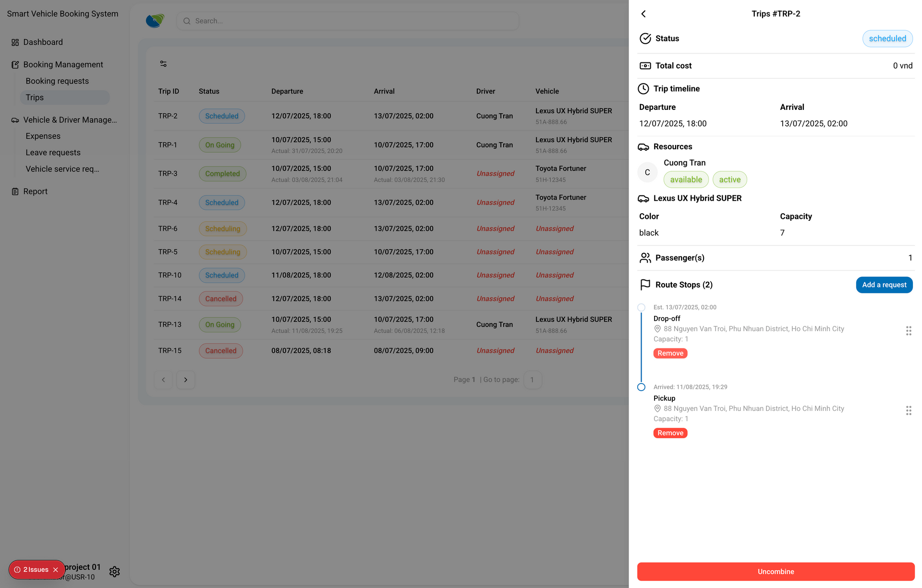
Task: Open the Report menu item
Action: tap(35, 192)
